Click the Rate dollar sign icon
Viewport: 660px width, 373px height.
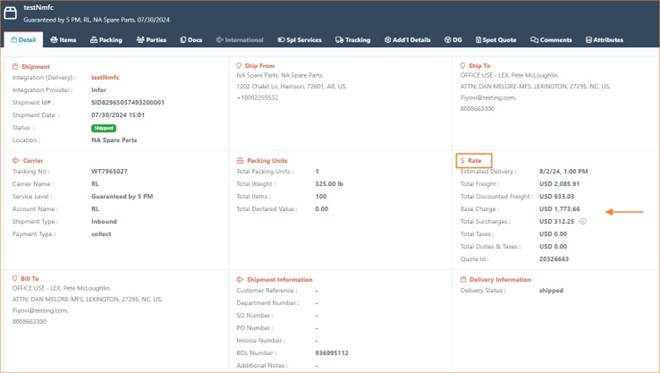[x=462, y=160]
